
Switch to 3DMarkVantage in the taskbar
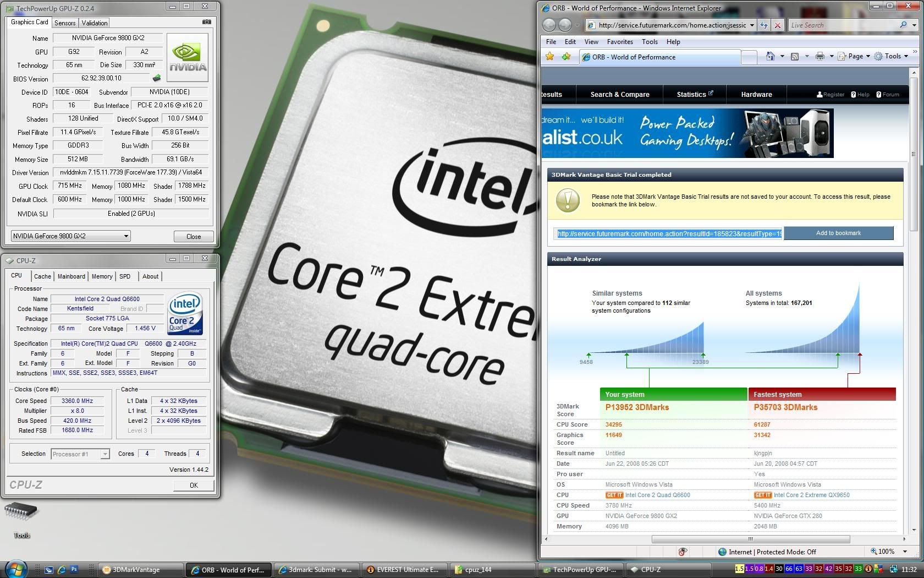pos(141,570)
